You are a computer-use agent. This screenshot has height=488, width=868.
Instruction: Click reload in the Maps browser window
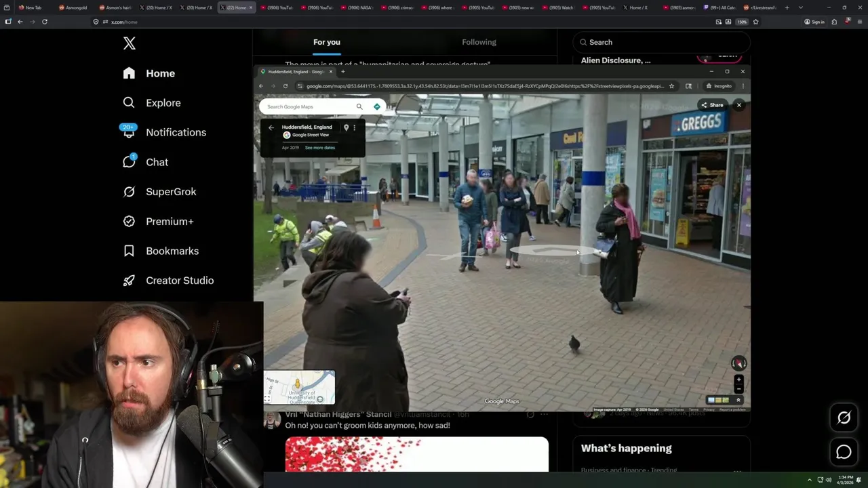point(285,86)
